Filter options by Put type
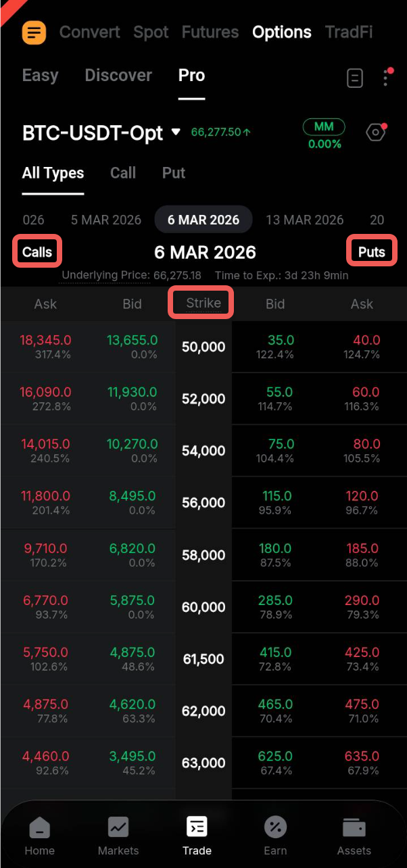 coord(174,173)
